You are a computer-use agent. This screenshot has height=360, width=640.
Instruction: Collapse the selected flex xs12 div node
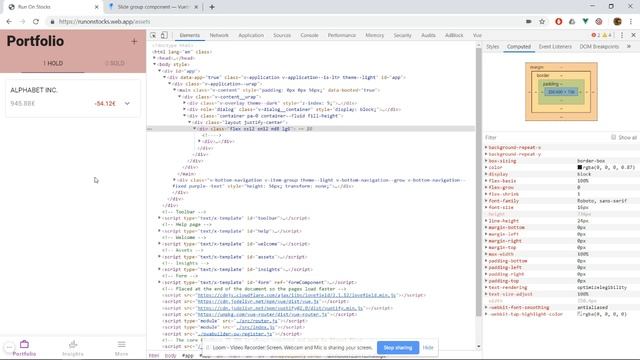coord(195,129)
